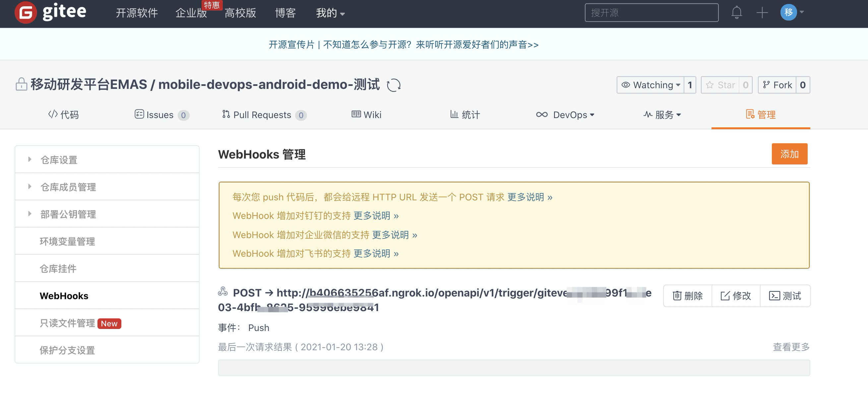Click the star count 0

tap(746, 85)
